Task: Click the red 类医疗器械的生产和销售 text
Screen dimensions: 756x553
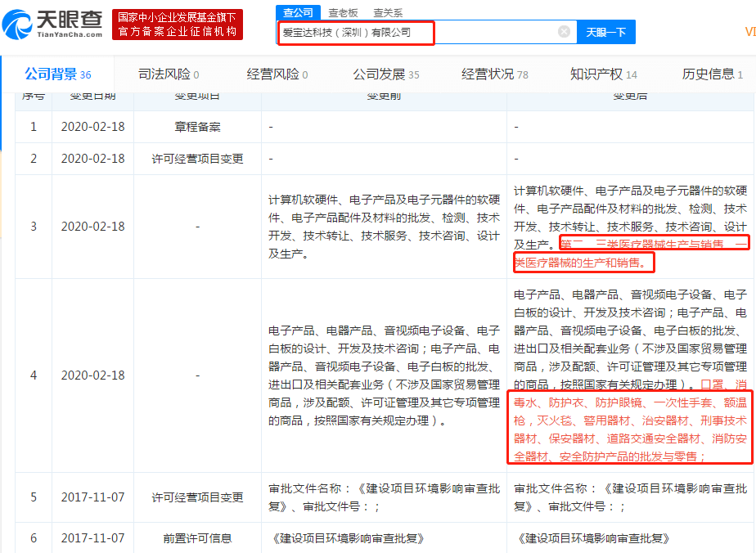Action: coord(580,263)
